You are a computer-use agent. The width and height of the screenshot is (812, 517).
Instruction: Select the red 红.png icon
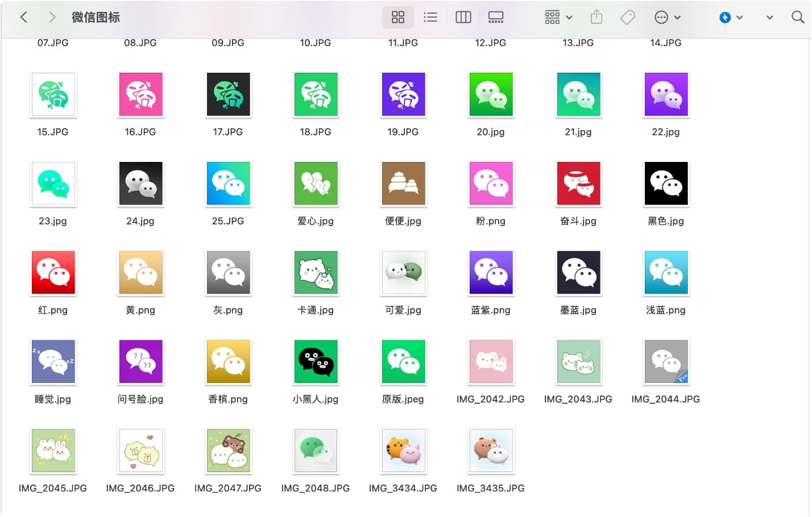tap(53, 273)
